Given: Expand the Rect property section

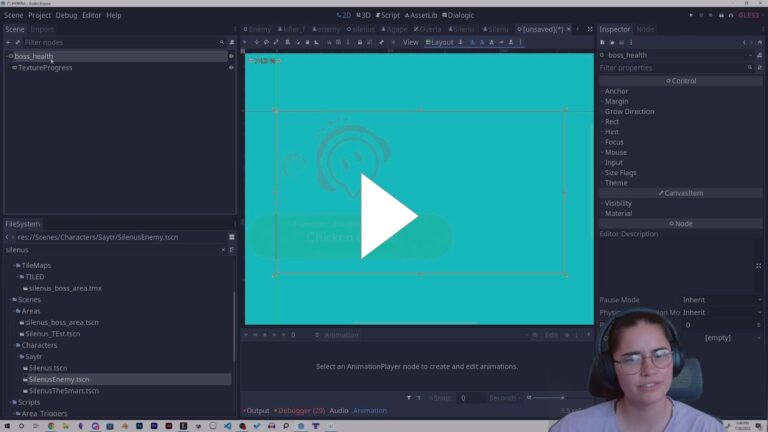Looking at the screenshot, I should coord(612,122).
